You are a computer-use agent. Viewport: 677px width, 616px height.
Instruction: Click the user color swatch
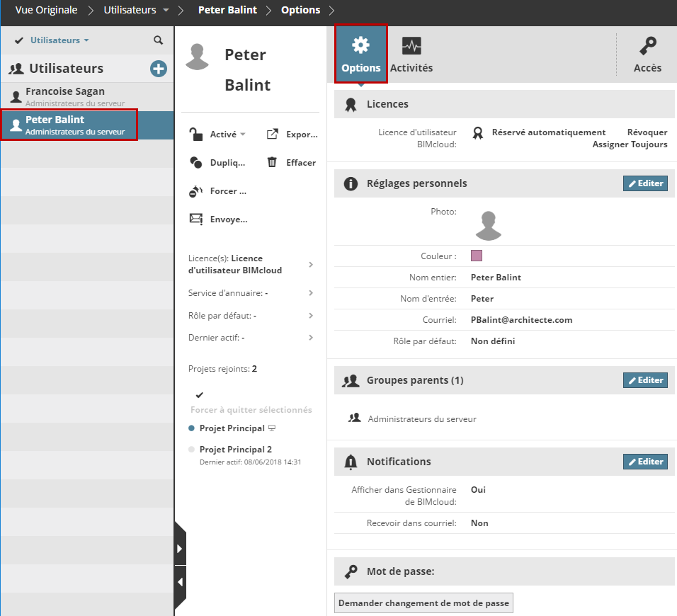pos(476,256)
